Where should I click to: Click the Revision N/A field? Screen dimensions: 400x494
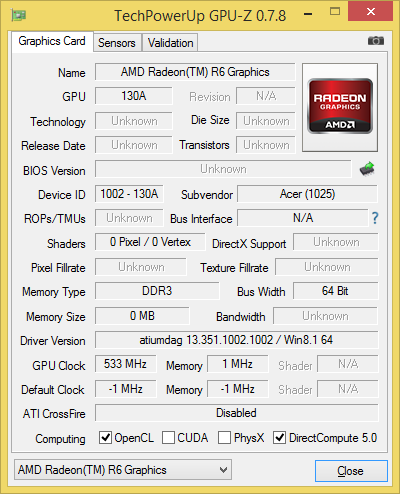(266, 96)
